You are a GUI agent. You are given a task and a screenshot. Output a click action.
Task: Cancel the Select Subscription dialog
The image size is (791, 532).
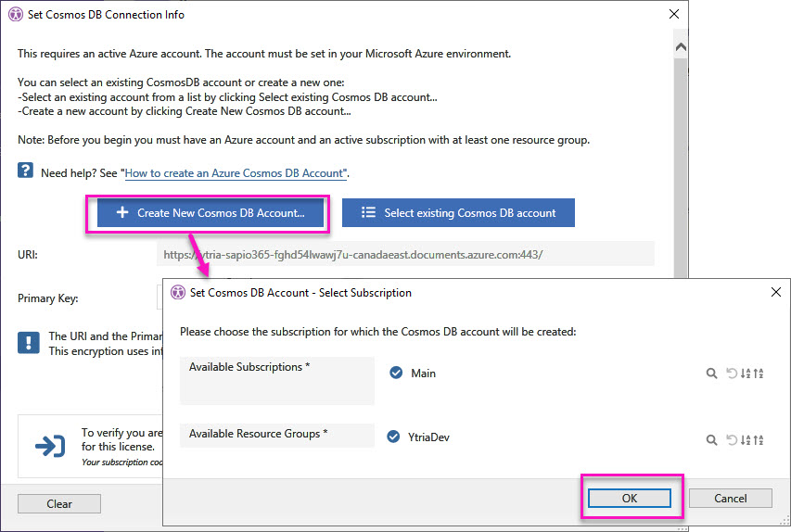pos(731,498)
